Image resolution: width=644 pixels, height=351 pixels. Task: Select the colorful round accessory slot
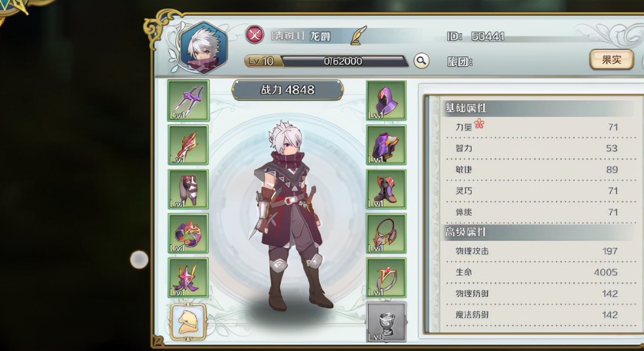[x=188, y=234]
